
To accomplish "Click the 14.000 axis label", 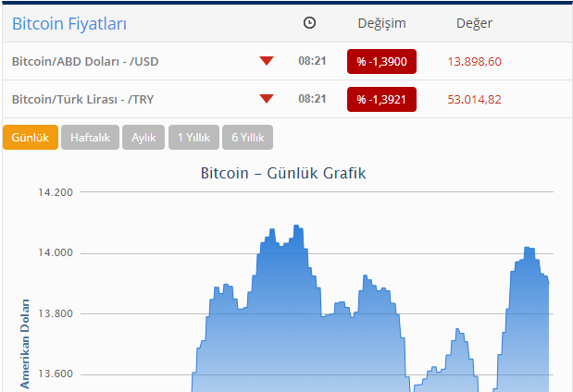I will pyautogui.click(x=56, y=252).
